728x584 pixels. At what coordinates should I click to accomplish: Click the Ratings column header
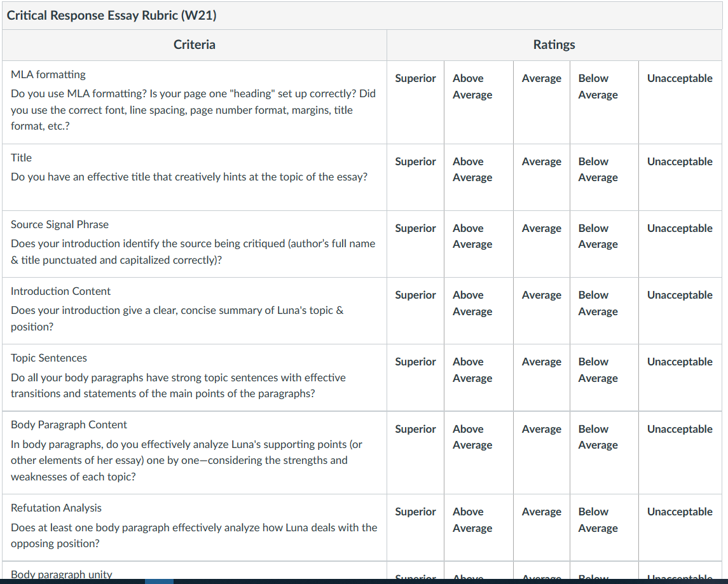tap(554, 44)
